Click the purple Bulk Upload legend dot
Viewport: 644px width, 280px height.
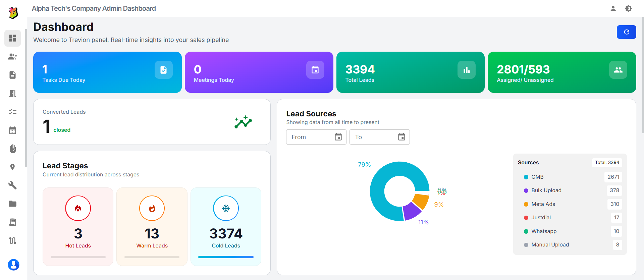coord(526,190)
